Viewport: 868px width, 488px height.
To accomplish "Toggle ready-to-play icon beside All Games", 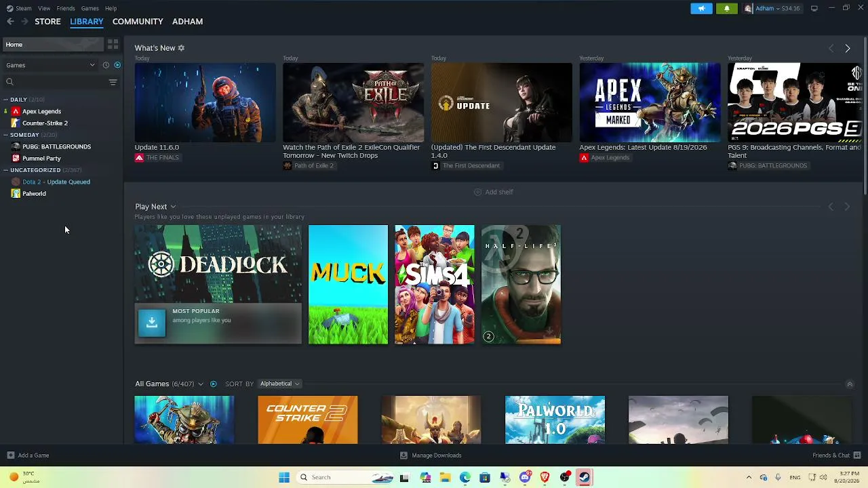I will coord(213,384).
